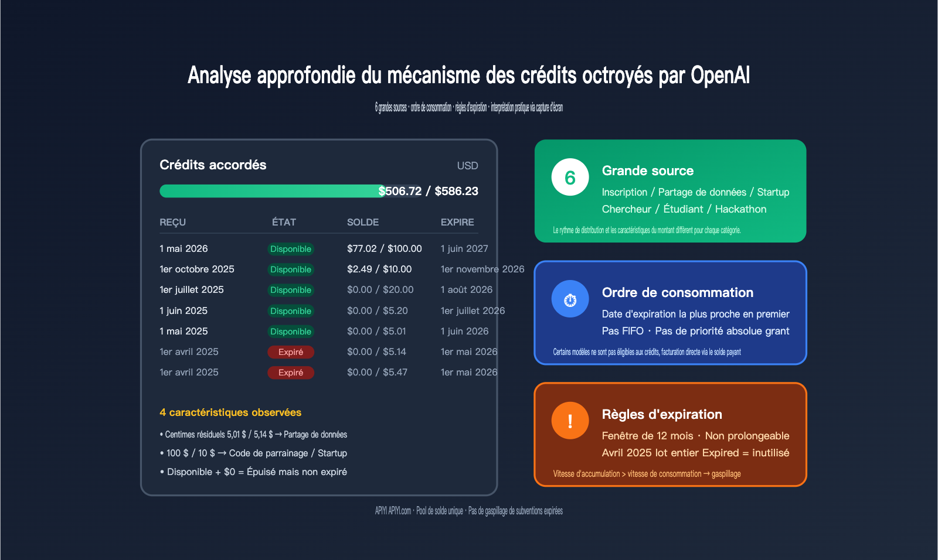Click the received date 1 mai 2026
The width and height of the screenshot is (938, 560).
pos(183,248)
